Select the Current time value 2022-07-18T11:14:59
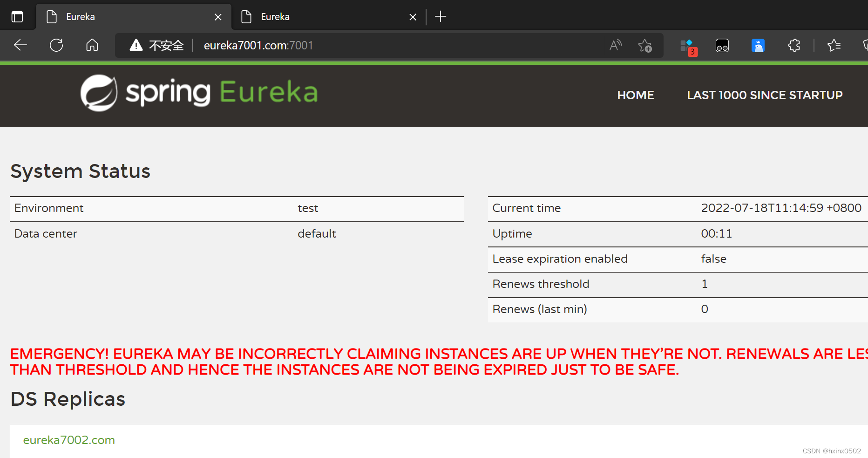The width and height of the screenshot is (868, 458). [x=781, y=208]
